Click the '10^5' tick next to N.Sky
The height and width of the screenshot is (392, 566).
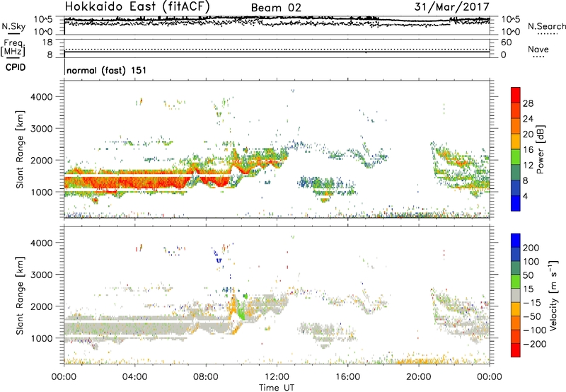coord(43,20)
